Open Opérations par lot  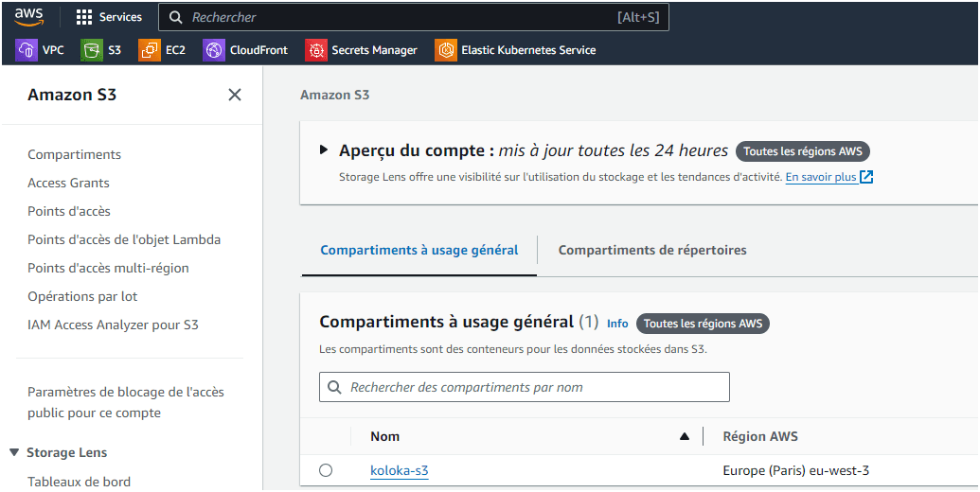click(82, 296)
